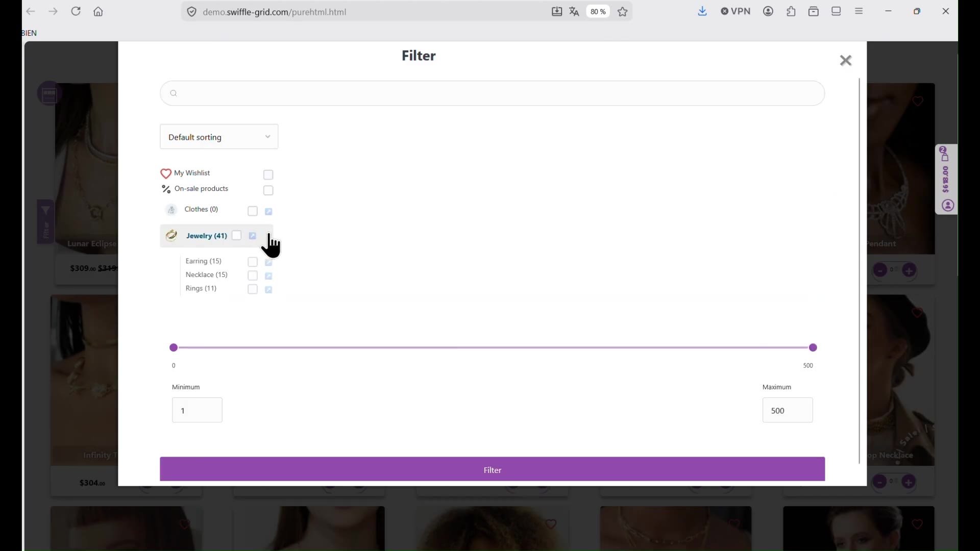Focus the filter search box
This screenshot has height=551, width=980.
(493, 94)
